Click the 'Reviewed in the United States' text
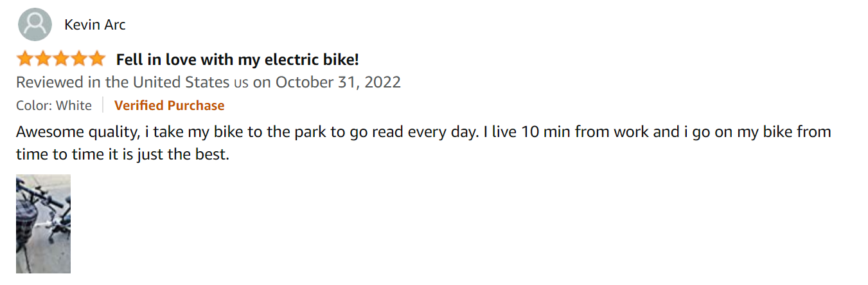Screen dimensions: 868x285 click(x=122, y=82)
